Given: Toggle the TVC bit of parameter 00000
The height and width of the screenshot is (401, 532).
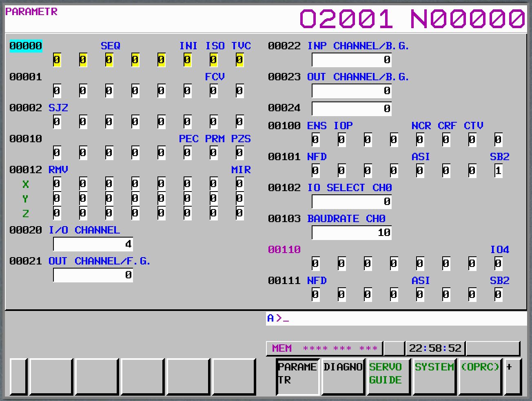Looking at the screenshot, I should point(239,60).
